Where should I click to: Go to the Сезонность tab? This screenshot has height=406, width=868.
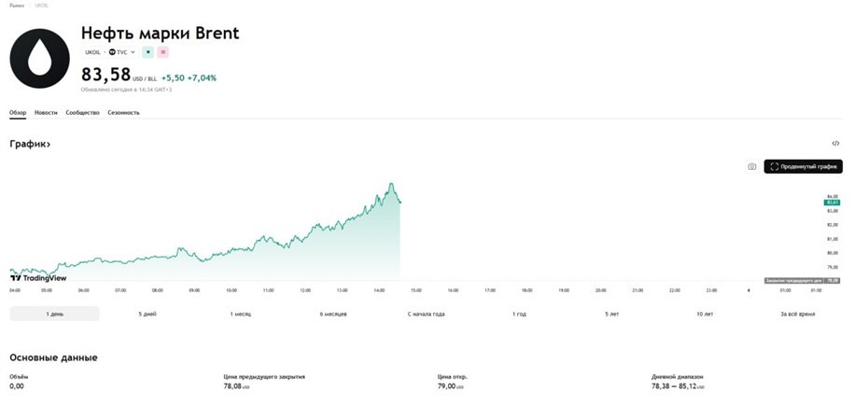123,112
